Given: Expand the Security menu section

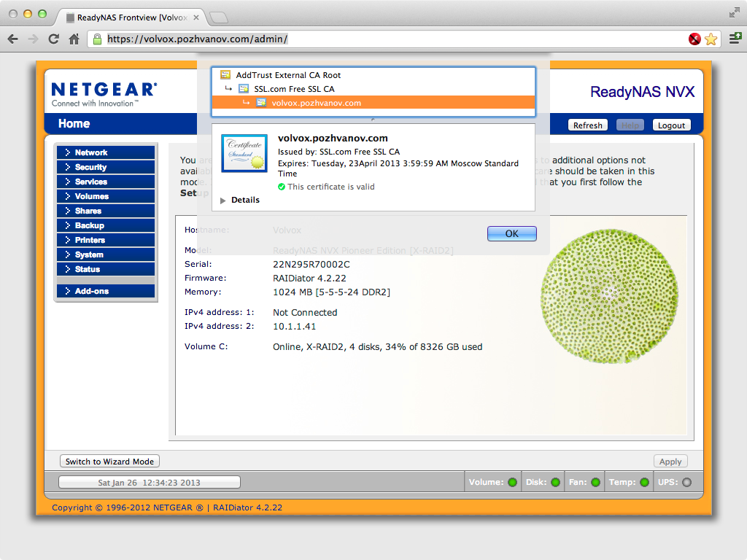Looking at the screenshot, I should click(x=106, y=167).
